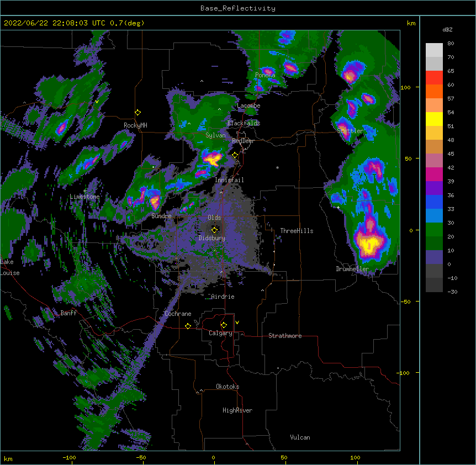The height and width of the screenshot is (465, 476).
Task: Click the HighRiver label
Action: pos(237,410)
